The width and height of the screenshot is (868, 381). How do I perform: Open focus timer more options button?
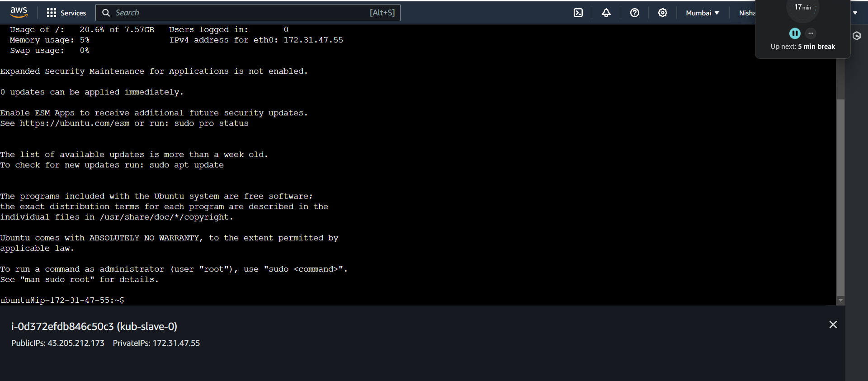pos(811,33)
